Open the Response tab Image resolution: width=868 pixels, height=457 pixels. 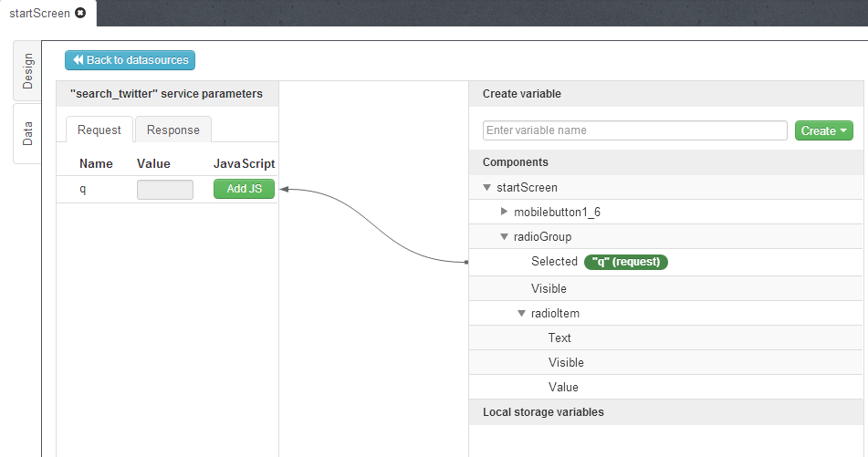[173, 130]
